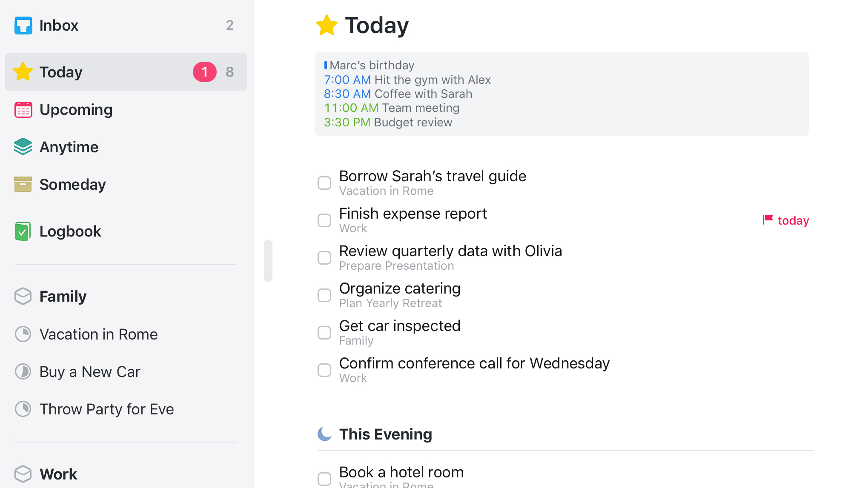Expand the Throw Party for Eve project
868x488 pixels.
click(x=107, y=408)
